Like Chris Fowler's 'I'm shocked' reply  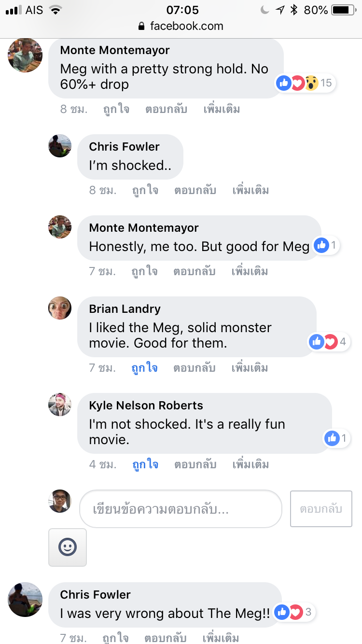(145, 190)
